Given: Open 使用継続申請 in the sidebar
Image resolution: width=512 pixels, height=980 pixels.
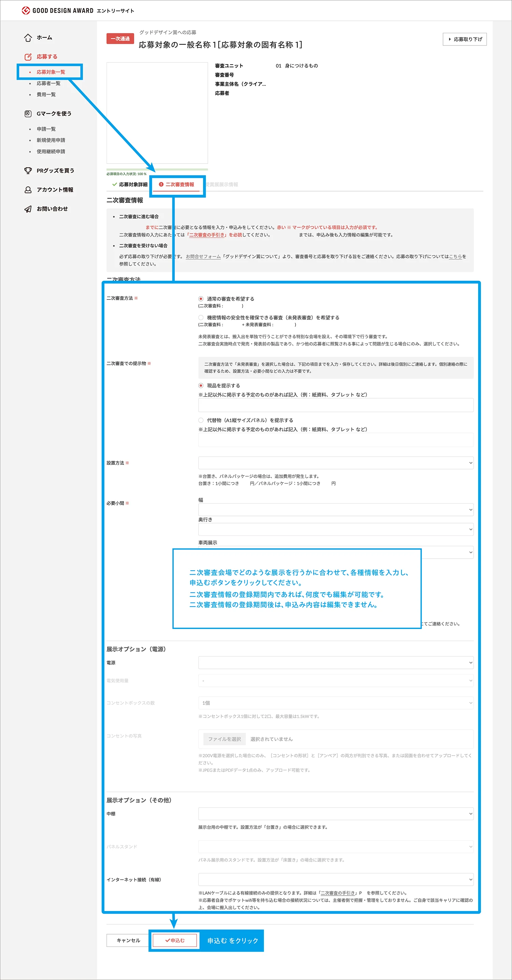Looking at the screenshot, I should point(51,151).
